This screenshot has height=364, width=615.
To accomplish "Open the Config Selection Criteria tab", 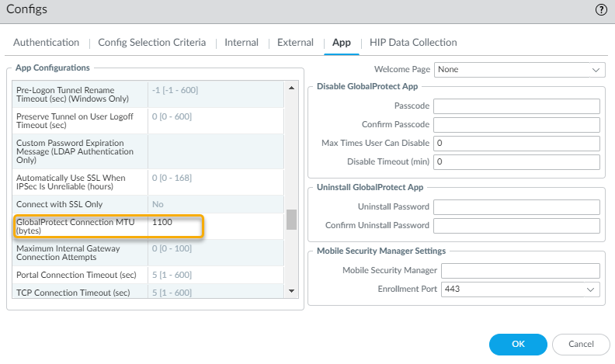I will pos(152,43).
